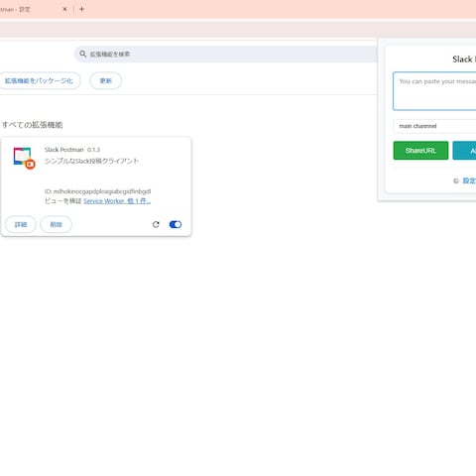This screenshot has width=476, height=476.
Task: Click the teal button beside ShareURL
Action: [x=464, y=151]
